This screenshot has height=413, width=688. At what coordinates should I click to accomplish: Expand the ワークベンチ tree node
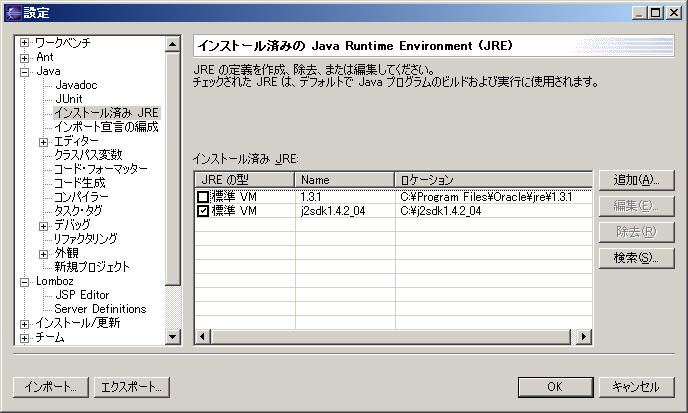(25, 44)
